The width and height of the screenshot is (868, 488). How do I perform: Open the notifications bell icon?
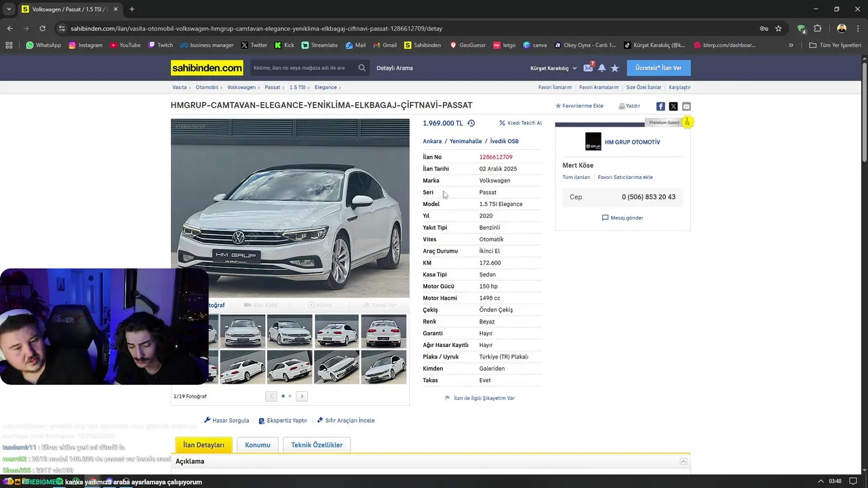tap(601, 68)
